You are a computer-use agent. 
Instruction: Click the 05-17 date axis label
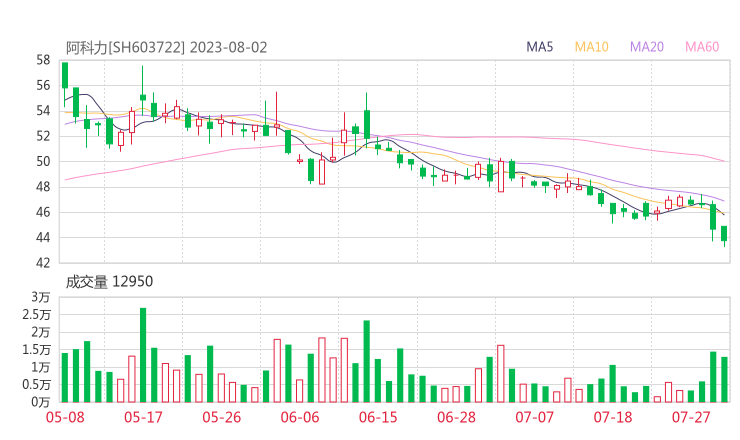pos(143,417)
